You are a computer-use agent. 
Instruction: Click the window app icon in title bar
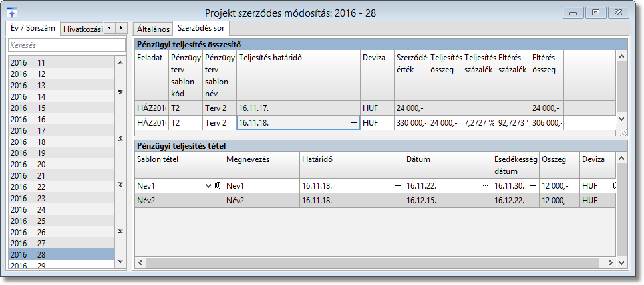[x=13, y=13]
